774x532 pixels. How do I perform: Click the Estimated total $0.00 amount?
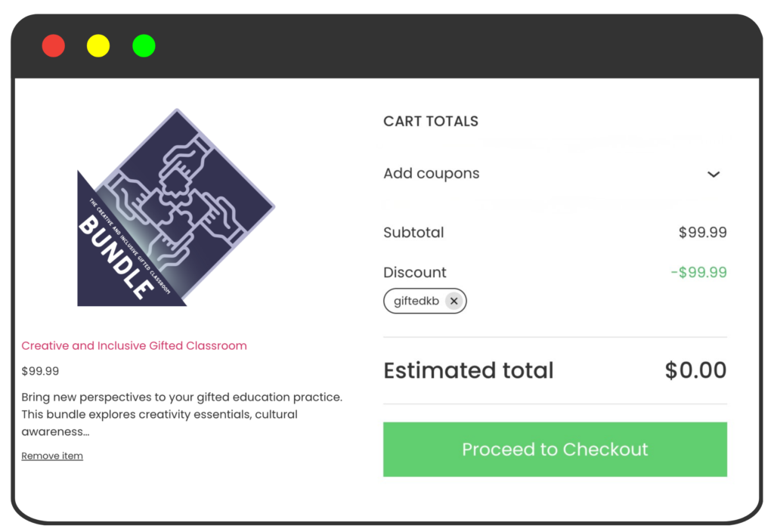(695, 370)
